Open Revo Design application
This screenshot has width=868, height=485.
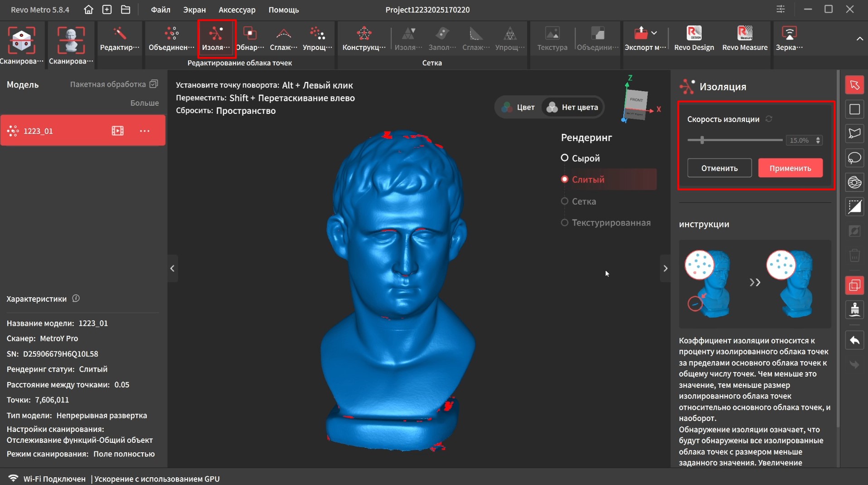[x=694, y=39]
